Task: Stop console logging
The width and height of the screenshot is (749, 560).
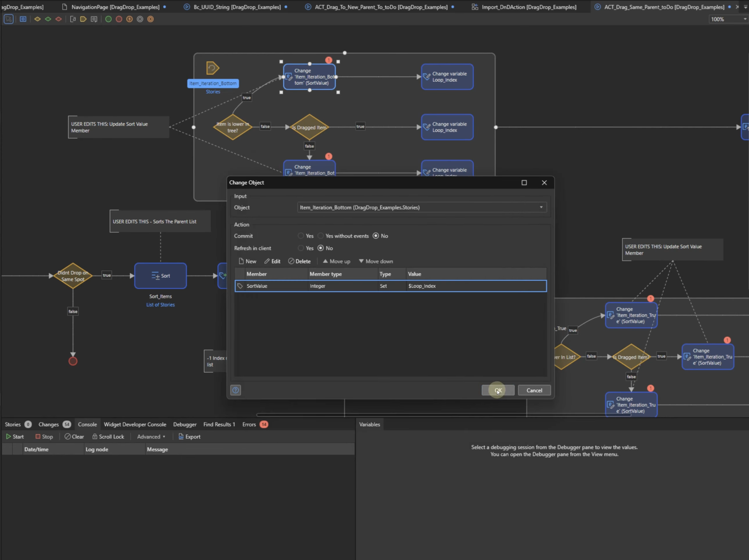Action: (44, 436)
